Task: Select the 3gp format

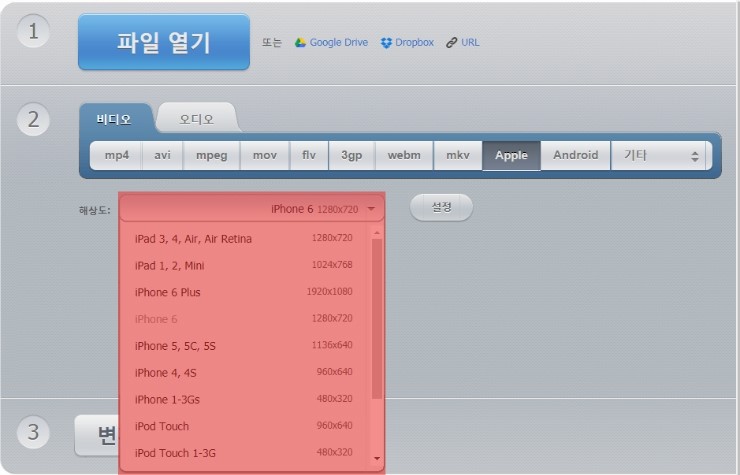Action: [x=352, y=155]
